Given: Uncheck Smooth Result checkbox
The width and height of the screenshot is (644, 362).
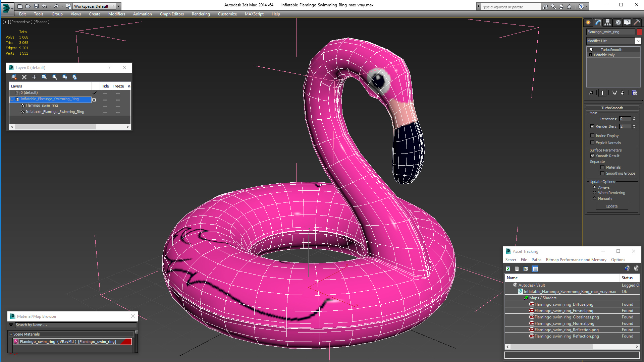Looking at the screenshot, I should coord(592,156).
